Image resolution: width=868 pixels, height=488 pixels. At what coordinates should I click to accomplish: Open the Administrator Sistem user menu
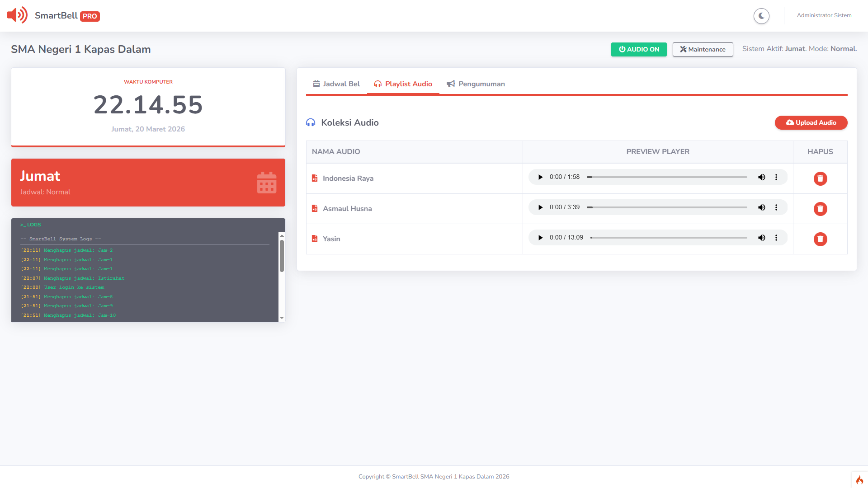tap(824, 15)
